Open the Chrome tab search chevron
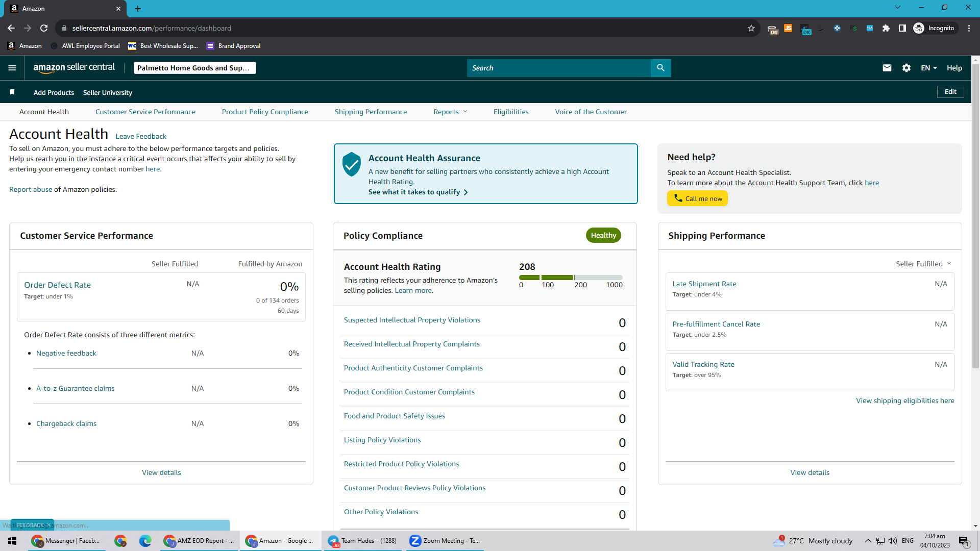The width and height of the screenshot is (980, 551). pyautogui.click(x=898, y=7)
